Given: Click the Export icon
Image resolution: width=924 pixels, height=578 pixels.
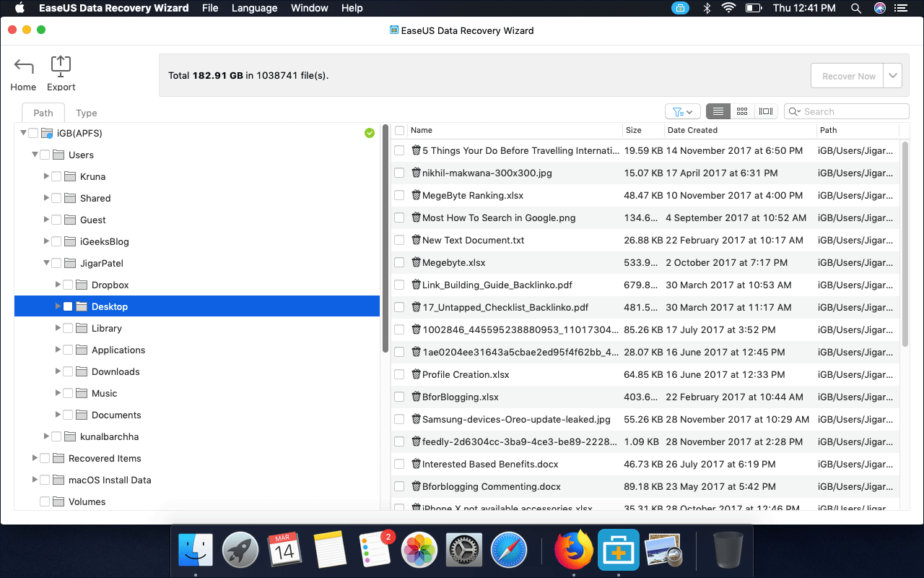Looking at the screenshot, I should pyautogui.click(x=61, y=66).
